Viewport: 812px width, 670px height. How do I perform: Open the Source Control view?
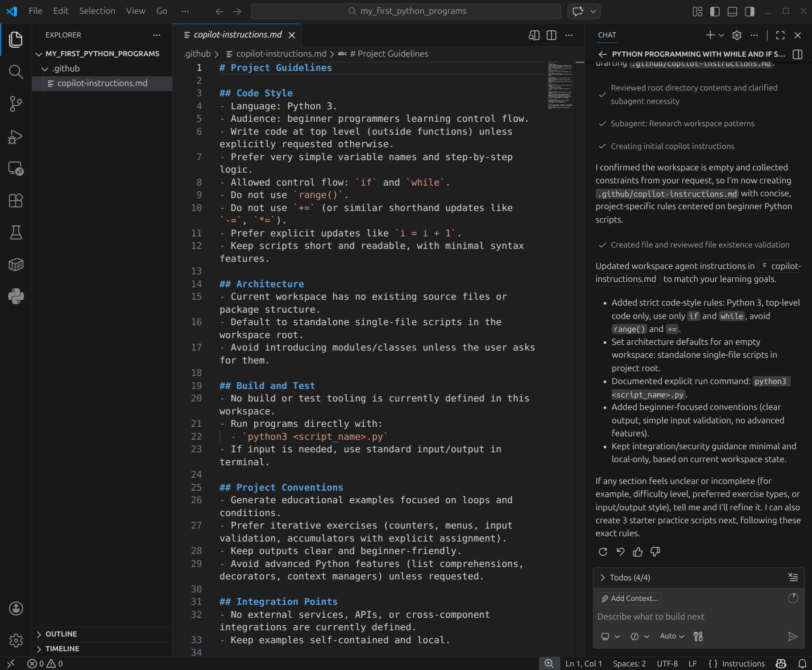click(x=16, y=104)
